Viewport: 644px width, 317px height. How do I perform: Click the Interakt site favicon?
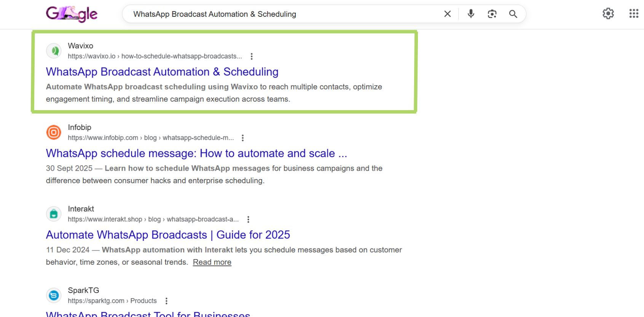coord(54,214)
